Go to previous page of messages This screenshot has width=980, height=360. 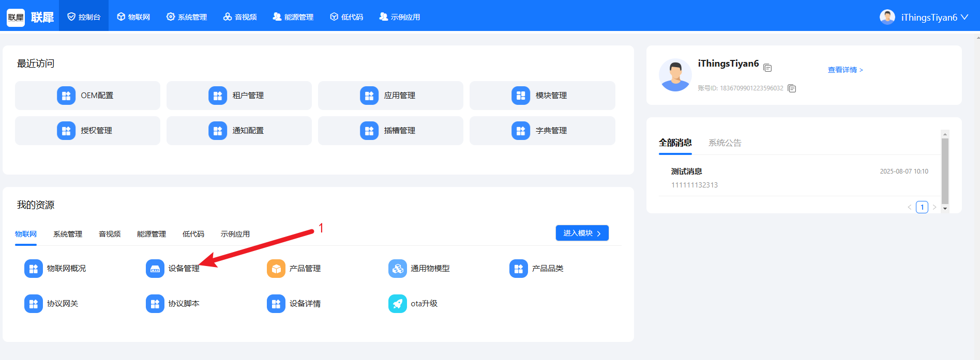coord(909,207)
